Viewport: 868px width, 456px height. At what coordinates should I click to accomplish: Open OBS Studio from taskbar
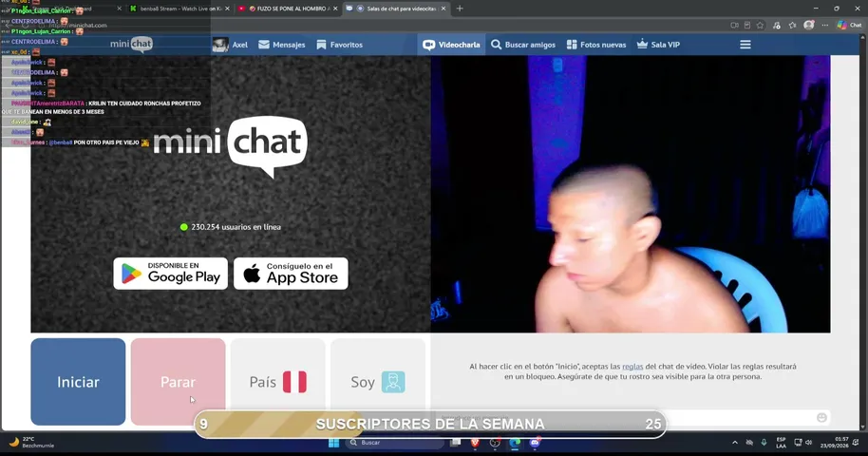click(495, 443)
